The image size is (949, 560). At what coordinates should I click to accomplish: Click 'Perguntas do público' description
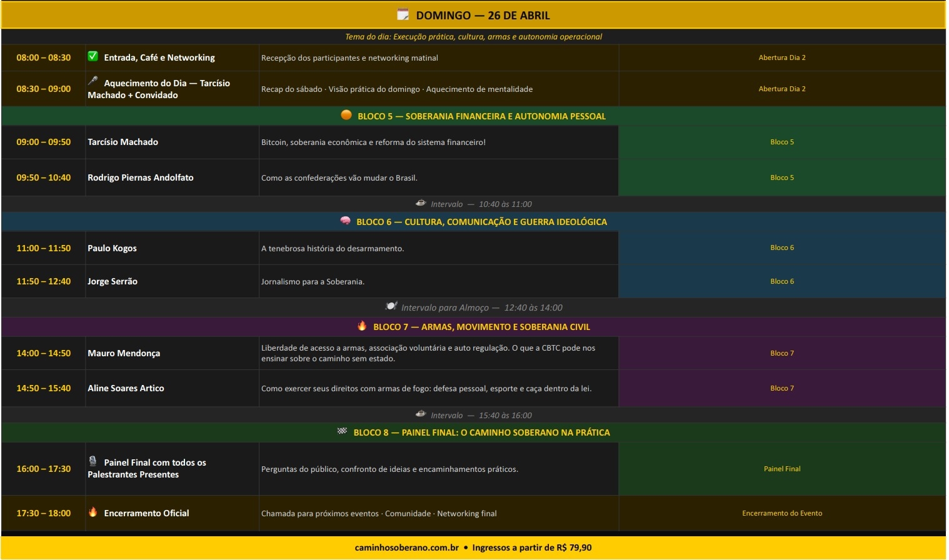pyautogui.click(x=389, y=469)
